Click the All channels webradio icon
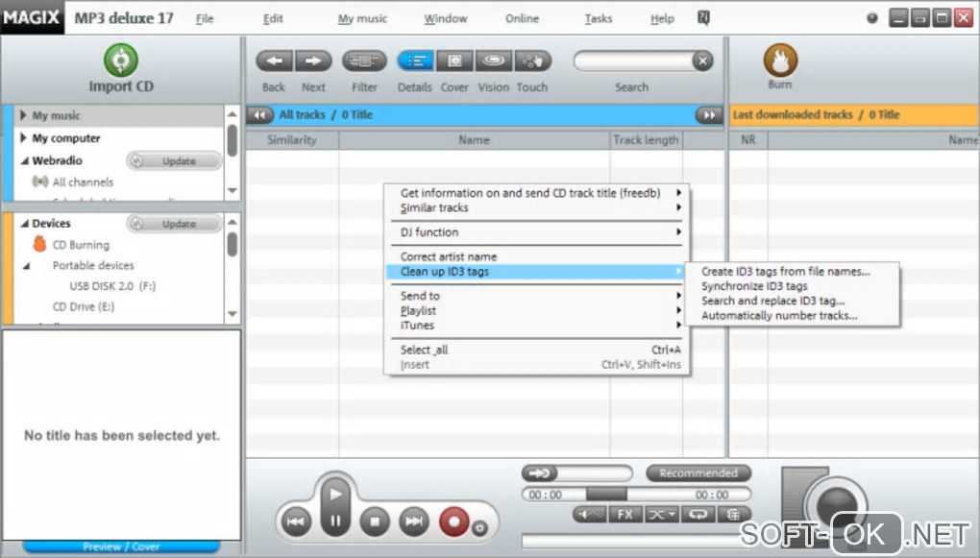 40,182
